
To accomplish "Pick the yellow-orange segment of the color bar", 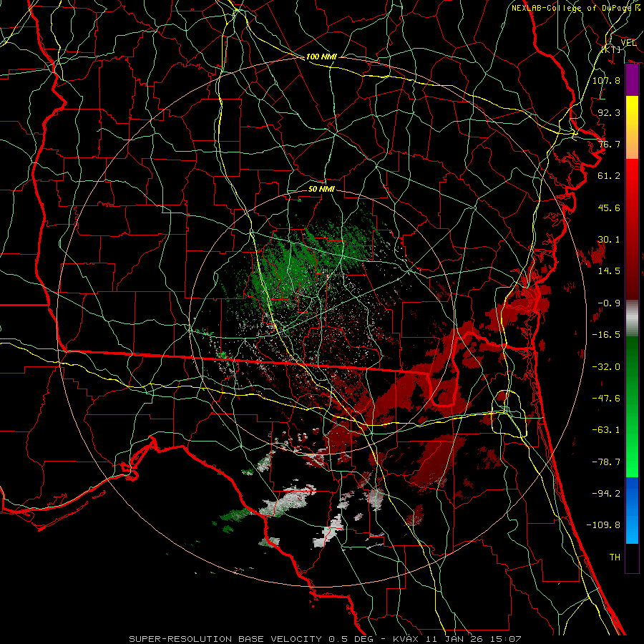I will coord(632,127).
